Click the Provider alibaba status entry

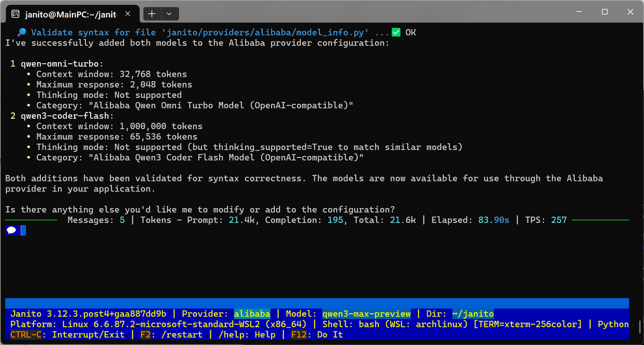(226, 314)
